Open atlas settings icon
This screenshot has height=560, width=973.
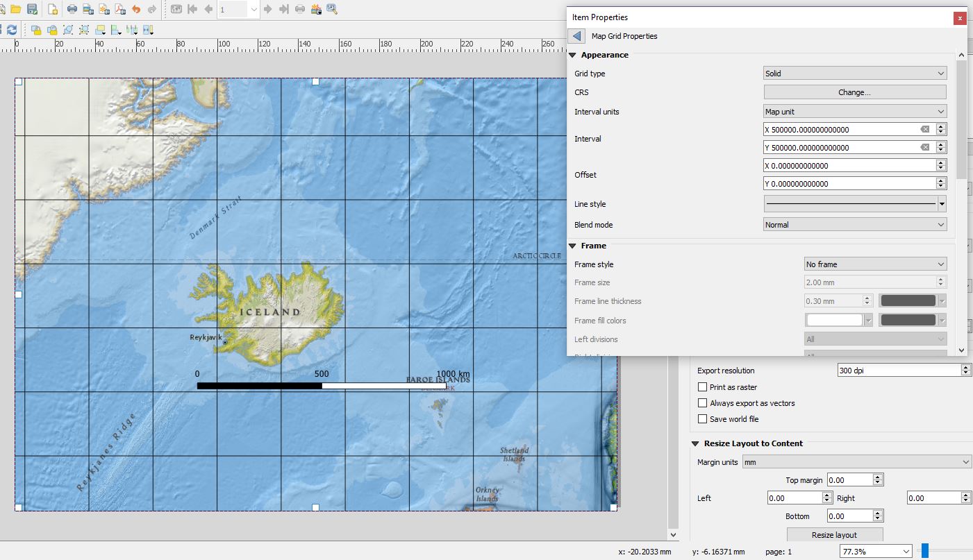[332, 9]
